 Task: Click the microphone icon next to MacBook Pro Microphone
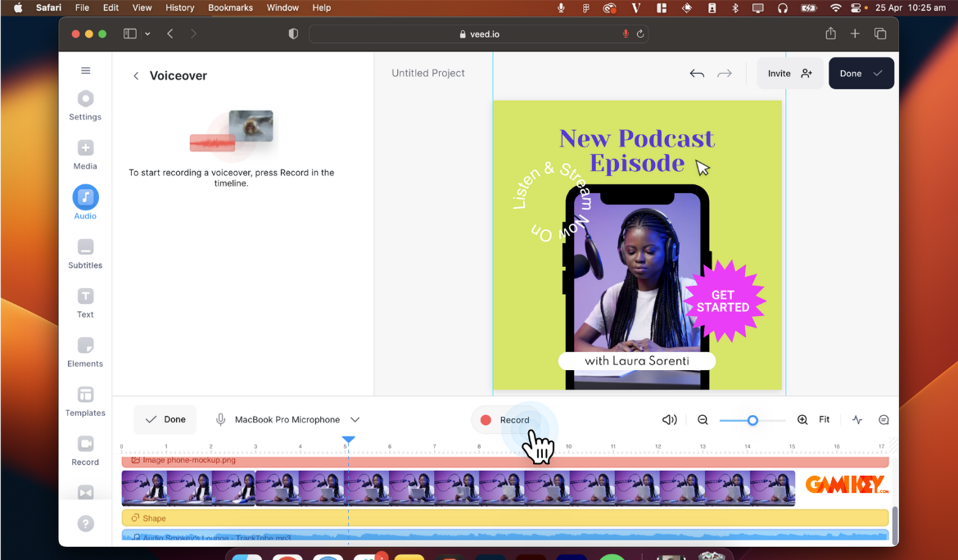pyautogui.click(x=220, y=419)
